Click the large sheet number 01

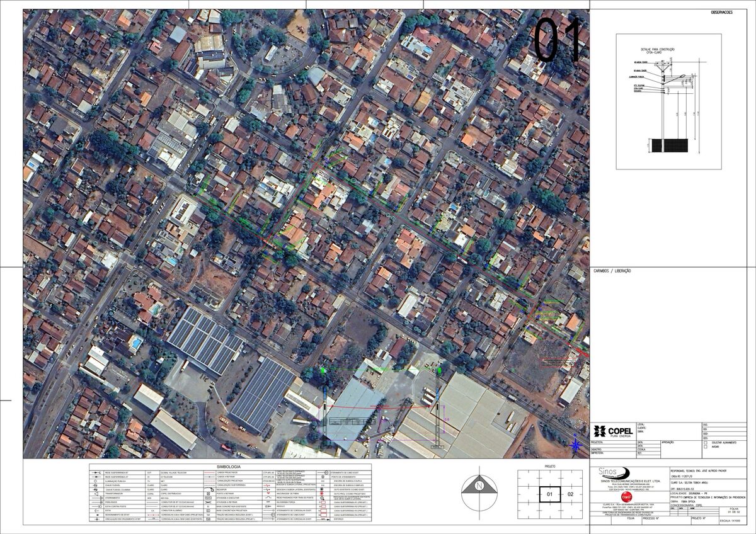click(x=557, y=40)
